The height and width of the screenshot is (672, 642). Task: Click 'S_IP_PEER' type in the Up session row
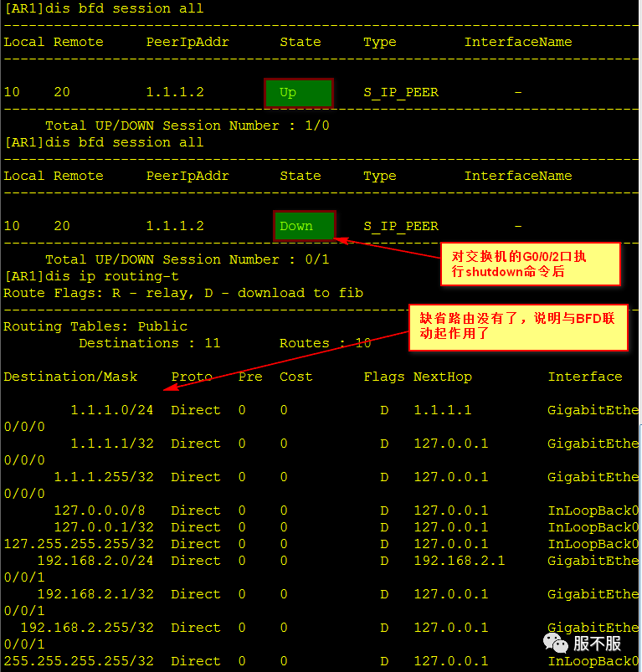pos(401,93)
